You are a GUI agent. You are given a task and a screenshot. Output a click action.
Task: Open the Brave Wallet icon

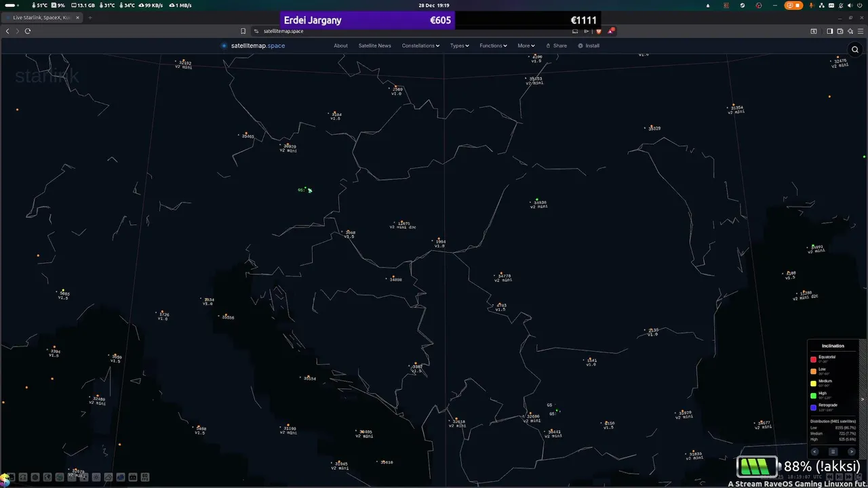(840, 31)
